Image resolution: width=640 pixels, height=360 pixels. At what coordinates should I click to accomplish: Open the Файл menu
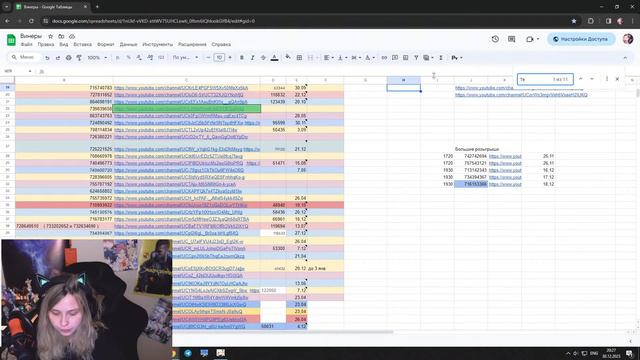pos(27,44)
